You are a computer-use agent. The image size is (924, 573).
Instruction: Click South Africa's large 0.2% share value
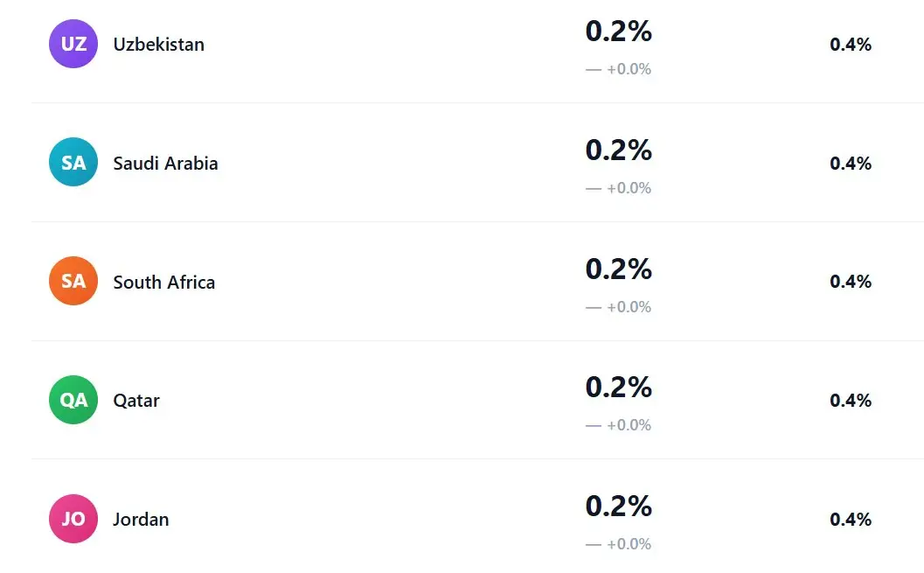[x=619, y=269]
